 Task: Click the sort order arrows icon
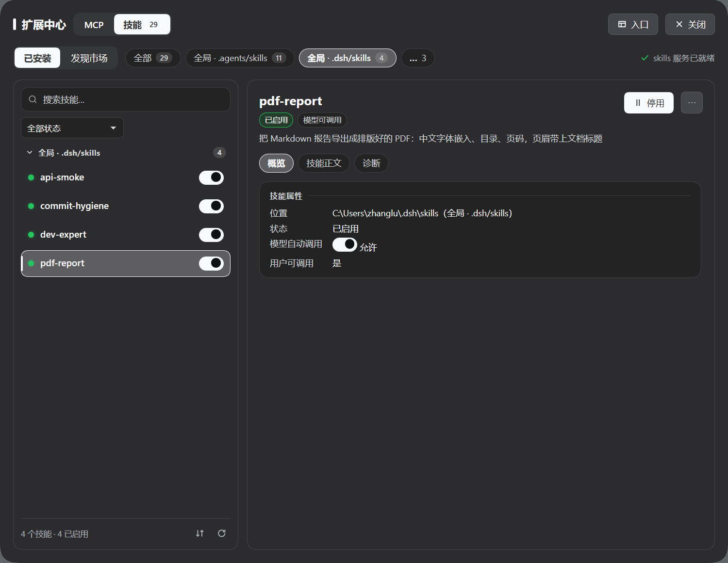[200, 533]
